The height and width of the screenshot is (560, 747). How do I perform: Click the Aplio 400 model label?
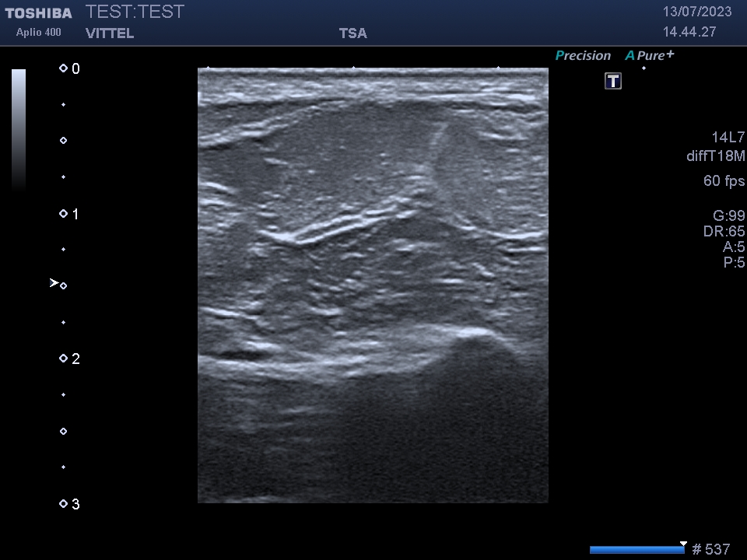click(x=37, y=32)
